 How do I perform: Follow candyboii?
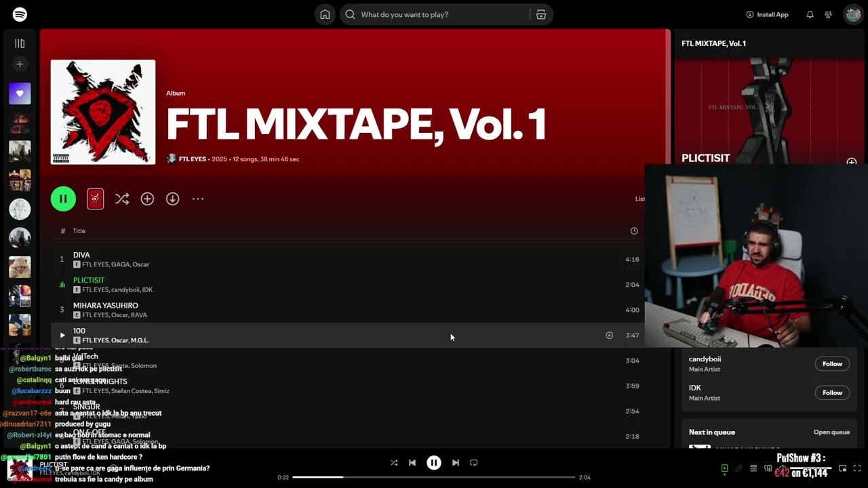point(832,364)
